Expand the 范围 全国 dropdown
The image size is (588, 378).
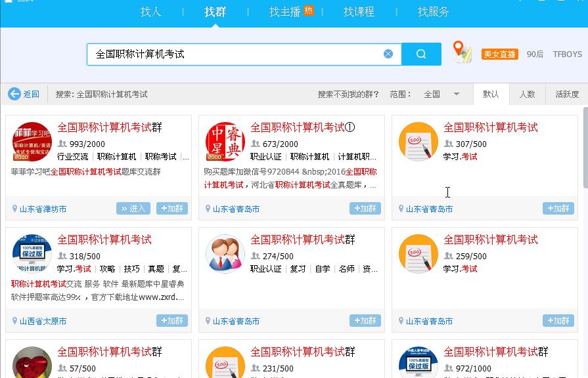pyautogui.click(x=457, y=94)
